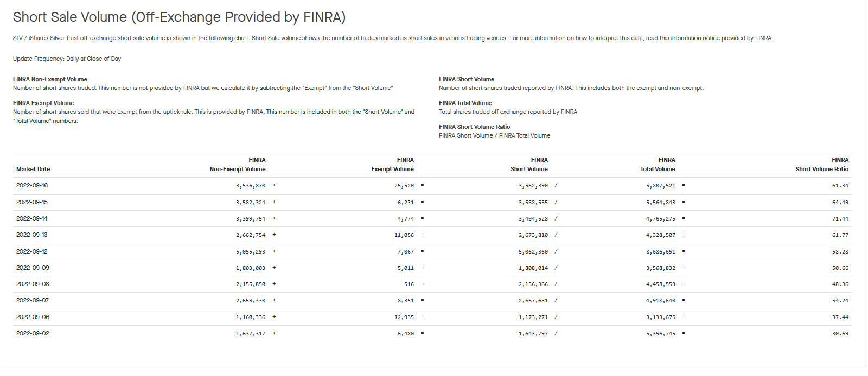Click total volume value 3,133,675
This screenshot has width=868, height=376.
tap(661, 317)
